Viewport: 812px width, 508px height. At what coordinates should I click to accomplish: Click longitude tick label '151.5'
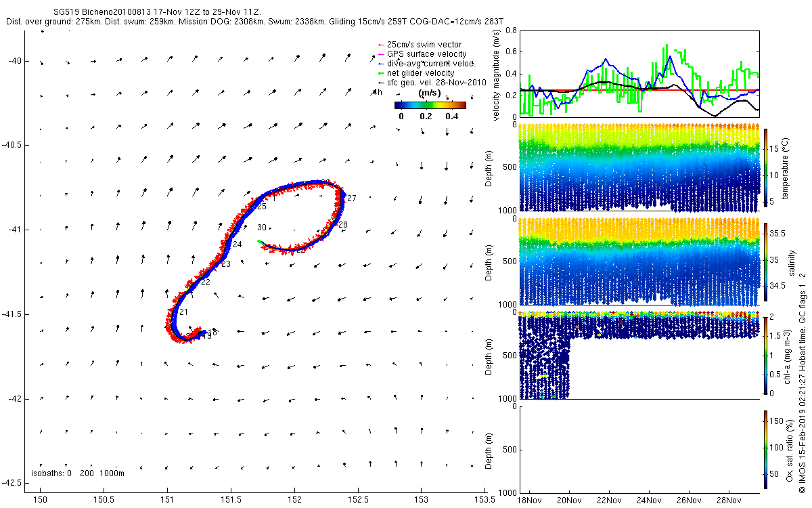point(231,499)
